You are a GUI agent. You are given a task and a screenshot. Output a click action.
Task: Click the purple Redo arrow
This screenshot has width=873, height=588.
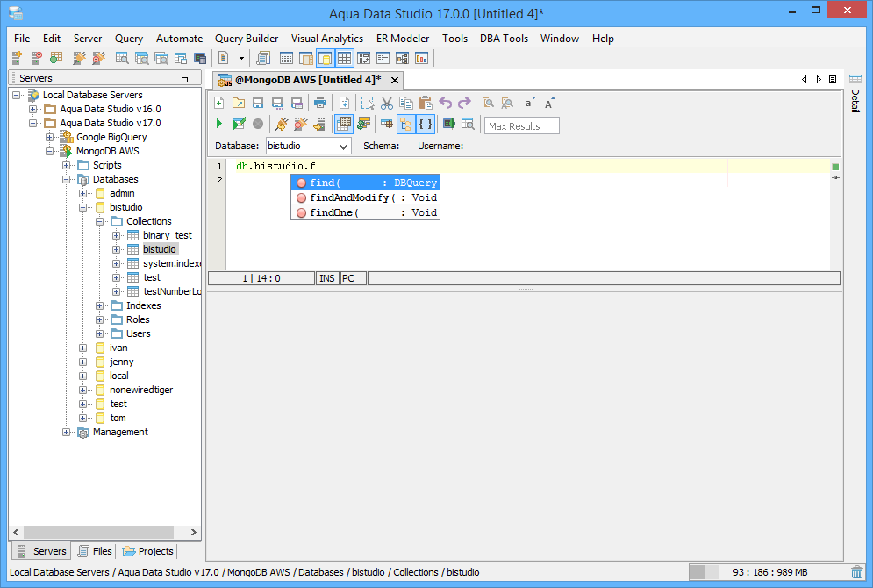coord(464,103)
